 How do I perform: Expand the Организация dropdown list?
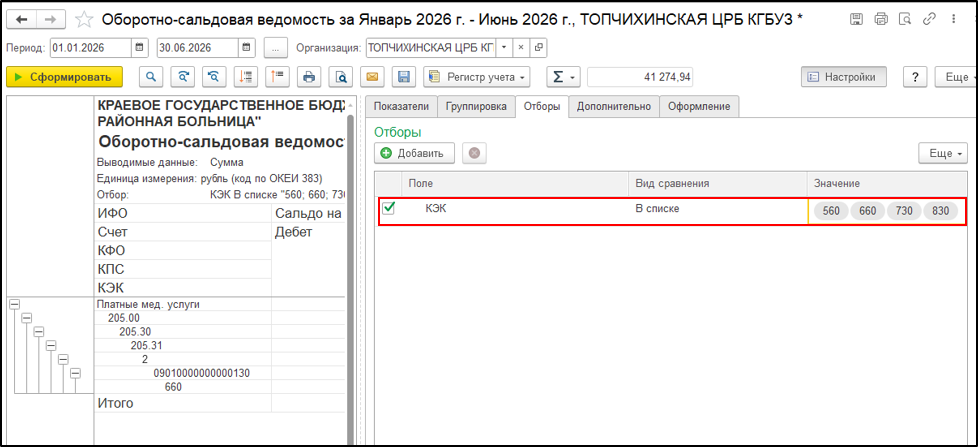tap(504, 47)
